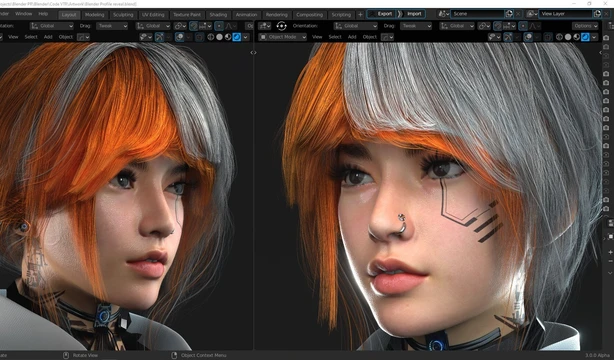The image size is (614, 360).
Task: Open left viewport shading options dropdown arrow
Action: pos(246,37)
